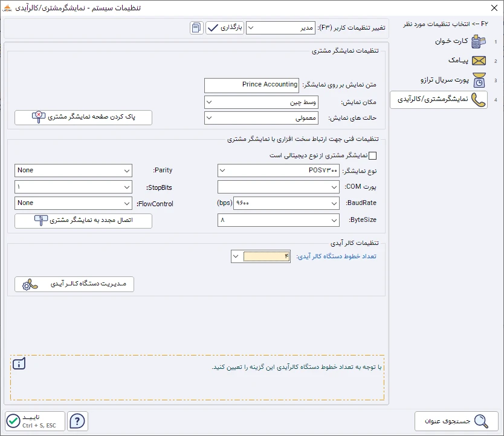Click the مدیریت دستگاه کالرآیدی button
Image resolution: width=504 pixels, height=436 pixels.
(74, 284)
